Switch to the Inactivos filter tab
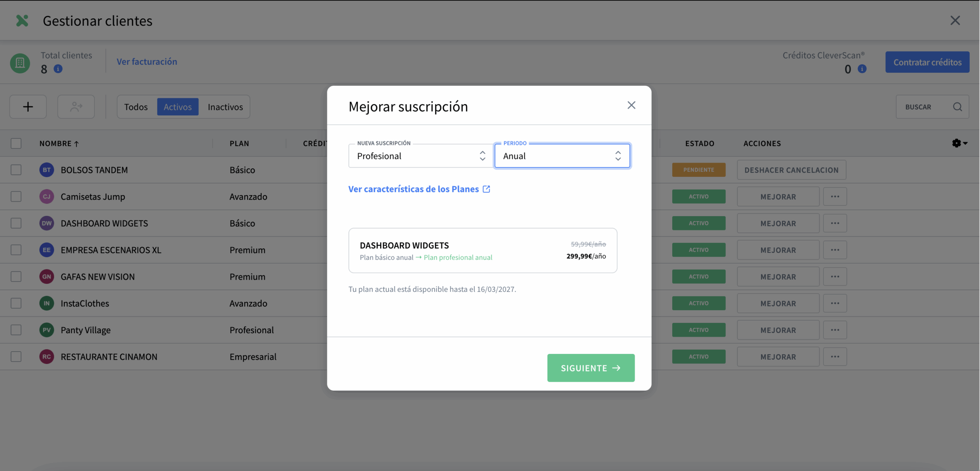This screenshot has width=980, height=471. click(225, 107)
